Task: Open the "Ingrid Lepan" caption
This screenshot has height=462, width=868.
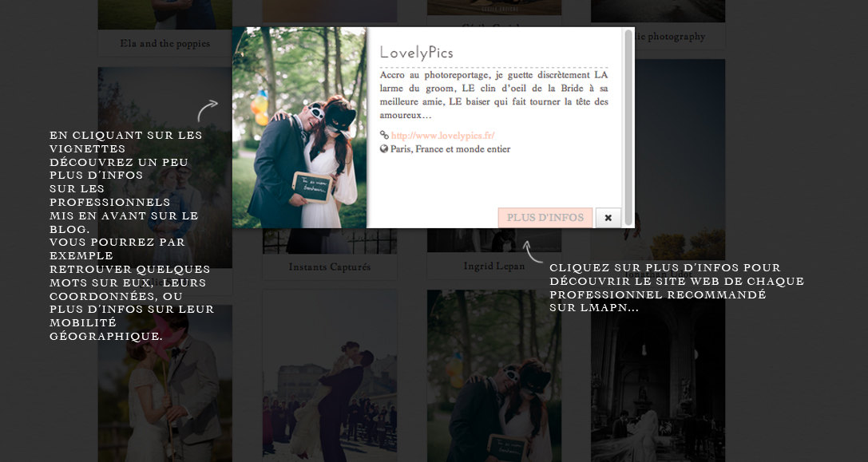Action: click(493, 267)
